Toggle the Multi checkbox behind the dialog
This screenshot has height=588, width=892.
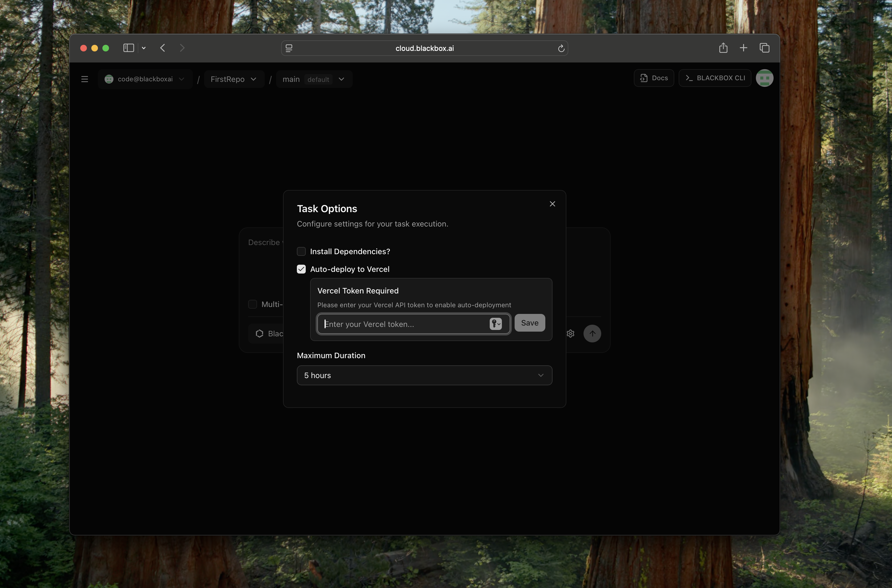pos(252,304)
